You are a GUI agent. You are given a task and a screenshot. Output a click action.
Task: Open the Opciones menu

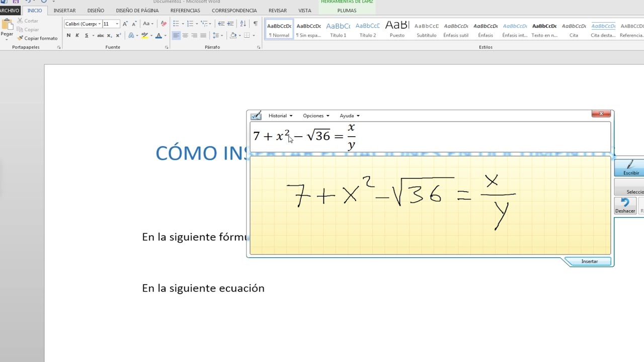[x=316, y=116]
